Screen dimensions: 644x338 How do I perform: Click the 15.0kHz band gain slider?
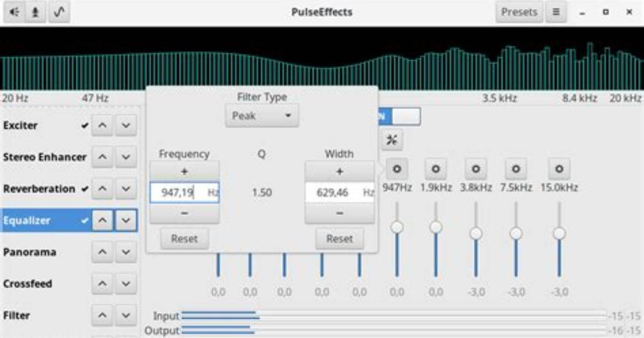pyautogui.click(x=559, y=240)
